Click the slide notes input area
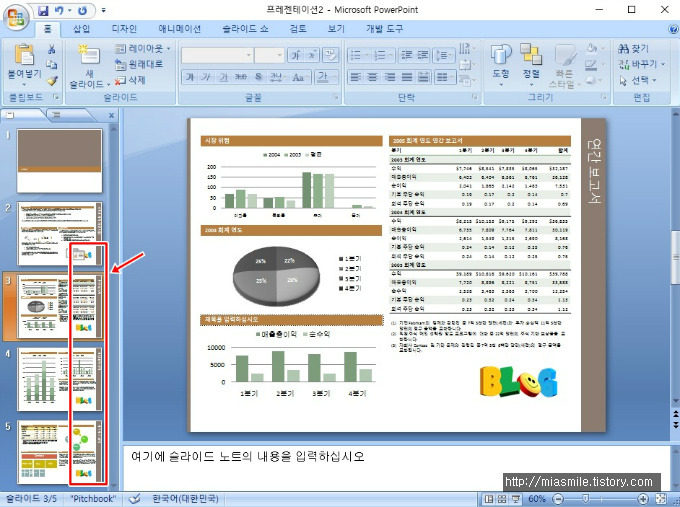Screen dimensions: 680x507 [x=396, y=466]
